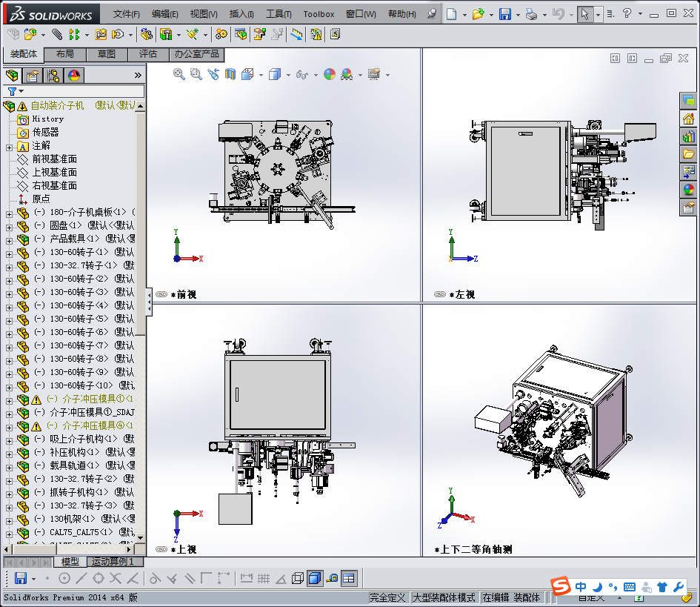Pin the menu bar with pushpin

pyautogui.click(x=431, y=14)
